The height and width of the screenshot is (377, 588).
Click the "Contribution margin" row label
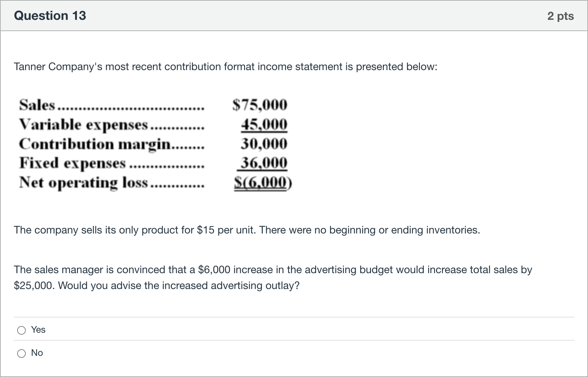[95, 144]
